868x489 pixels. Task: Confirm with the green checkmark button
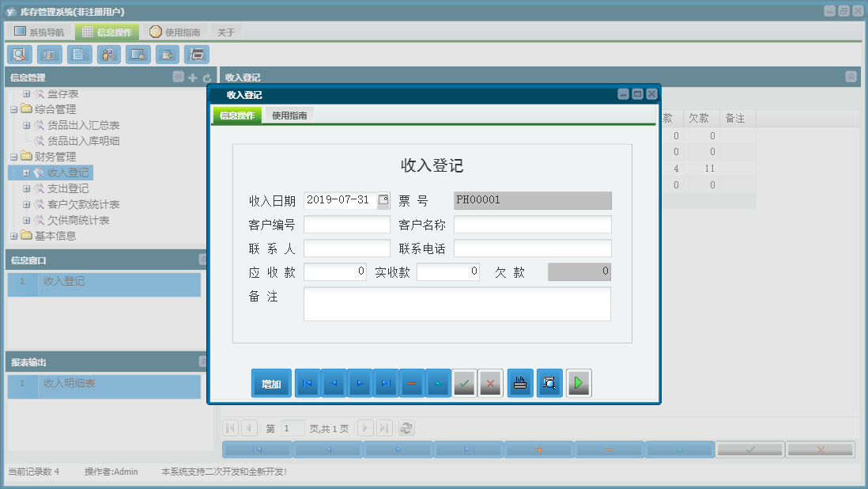point(465,383)
